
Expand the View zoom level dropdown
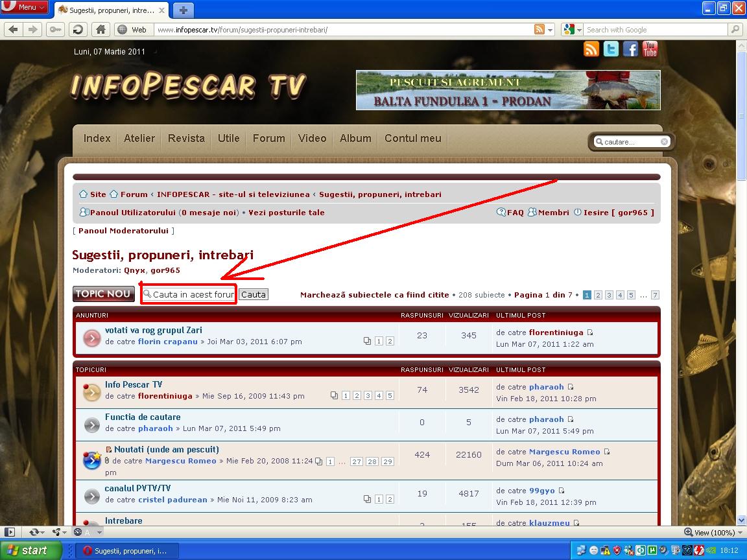coord(739,532)
